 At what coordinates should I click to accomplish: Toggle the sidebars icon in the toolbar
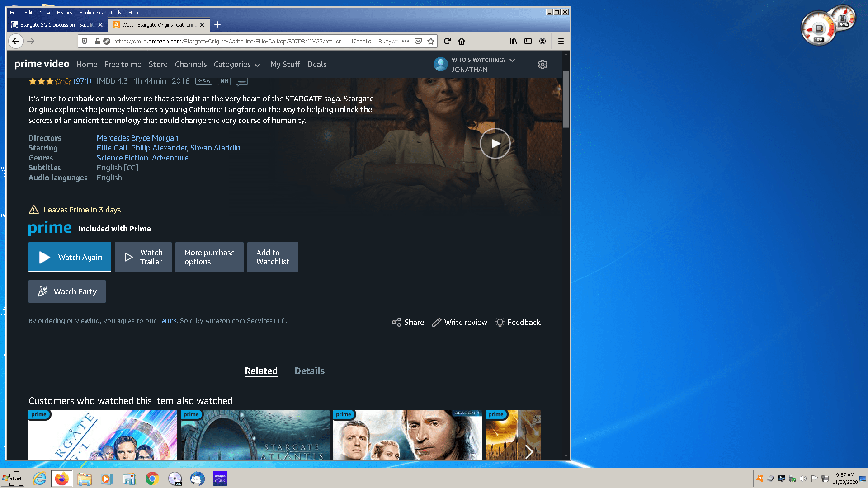point(528,41)
